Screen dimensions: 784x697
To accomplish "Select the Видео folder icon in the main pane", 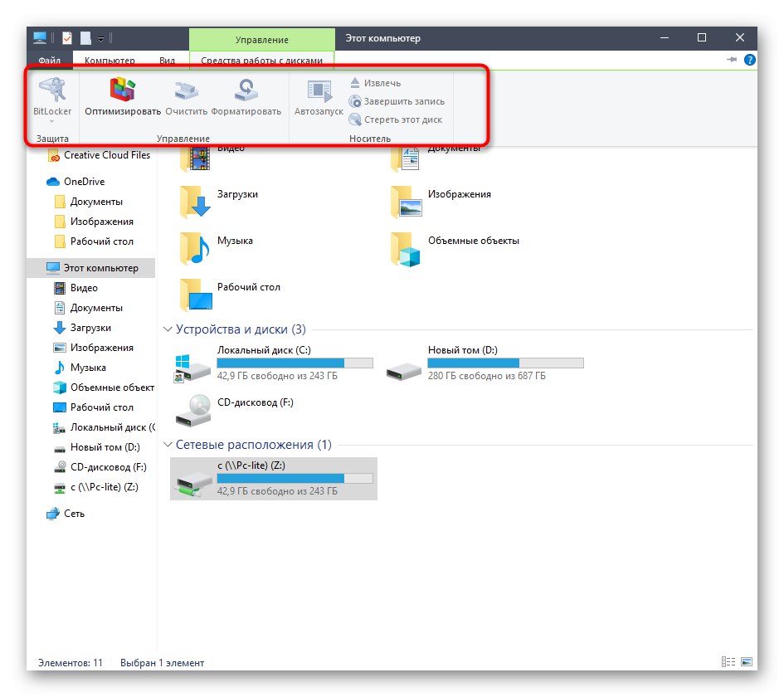I will (x=195, y=158).
